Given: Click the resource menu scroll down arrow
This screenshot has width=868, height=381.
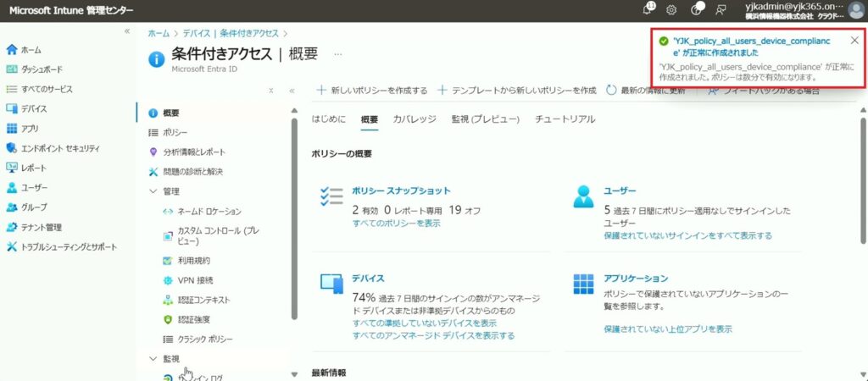Looking at the screenshot, I should [x=294, y=373].
